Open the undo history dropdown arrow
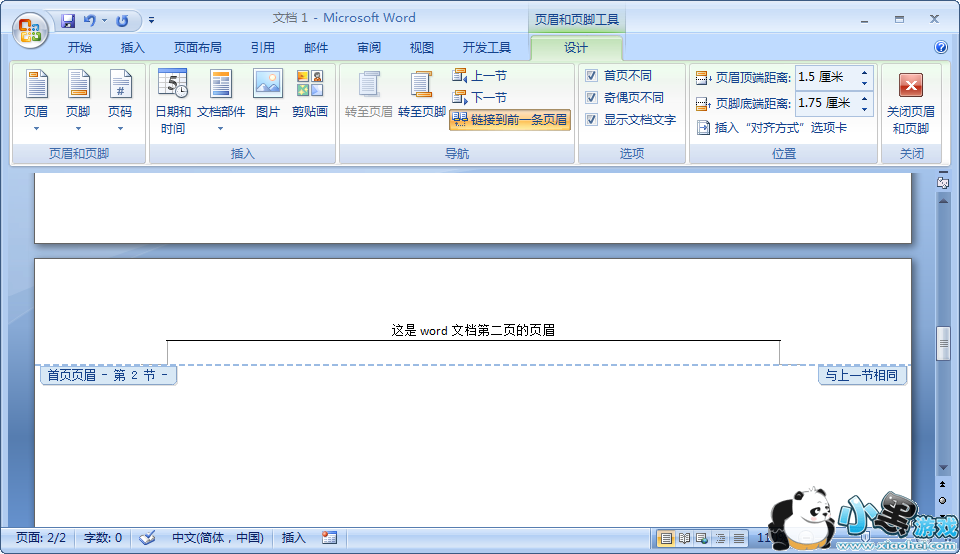Viewport: 960px width, 554px height. click(104, 21)
